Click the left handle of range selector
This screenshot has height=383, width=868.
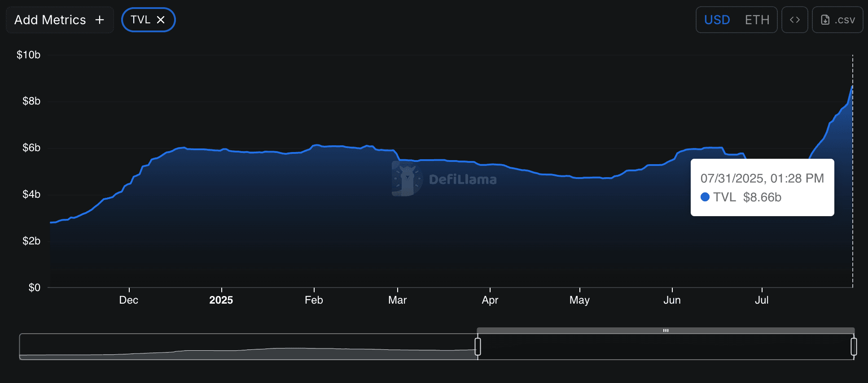pos(478,347)
